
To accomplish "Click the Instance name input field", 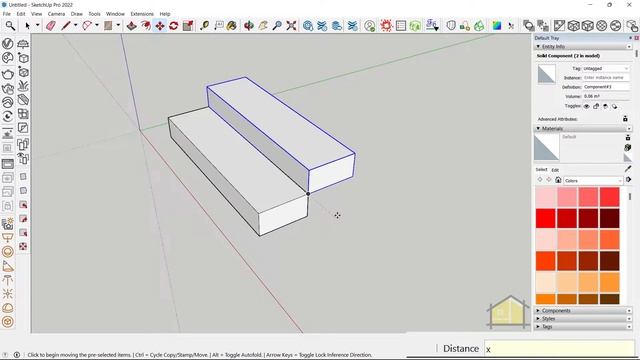I will pyautogui.click(x=606, y=78).
